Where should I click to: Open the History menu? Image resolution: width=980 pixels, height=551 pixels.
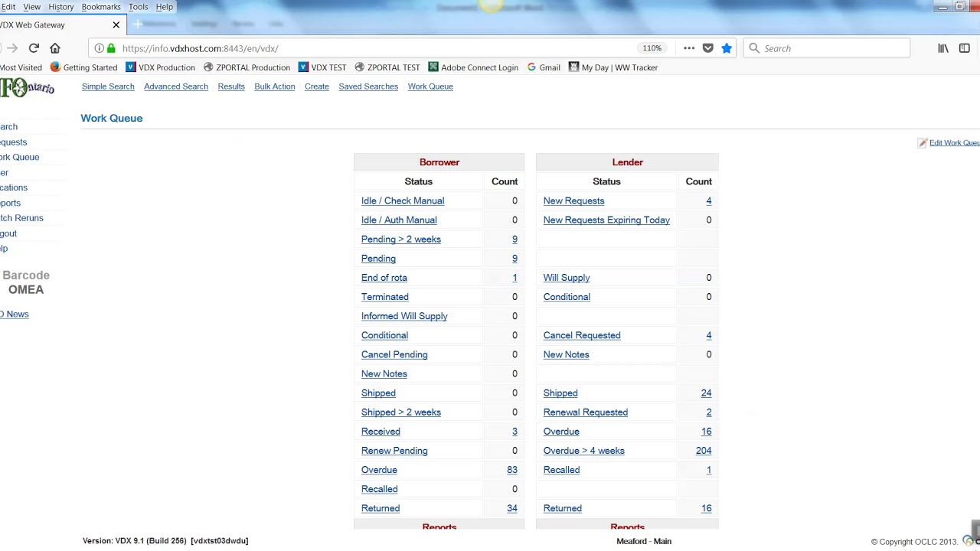[x=61, y=7]
